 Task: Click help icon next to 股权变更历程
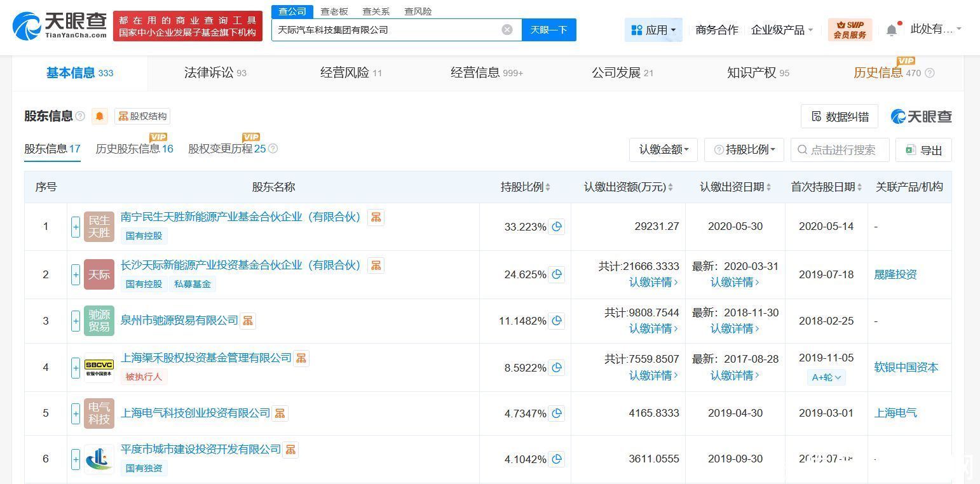pyautogui.click(x=273, y=149)
